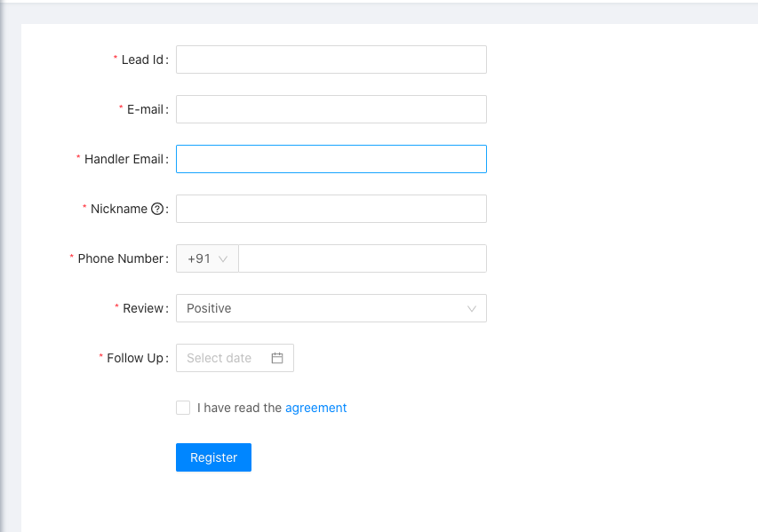Image resolution: width=758 pixels, height=532 pixels.
Task: Check the agreement checkbox
Action: click(183, 408)
